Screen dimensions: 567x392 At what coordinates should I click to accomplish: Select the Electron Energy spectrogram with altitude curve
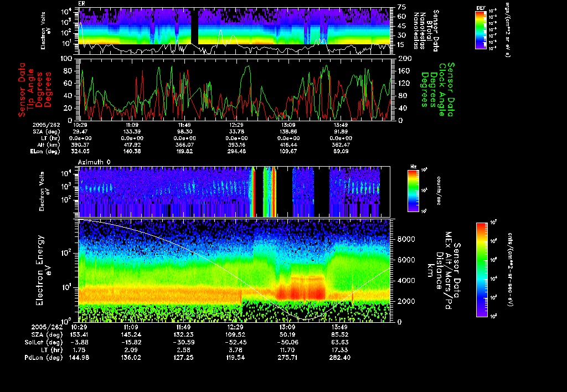coord(235,271)
